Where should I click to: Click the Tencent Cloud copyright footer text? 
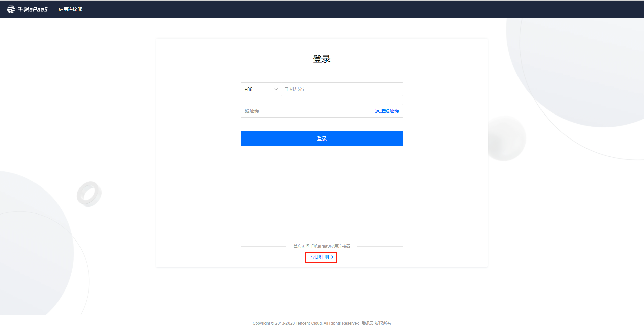pyautogui.click(x=322, y=323)
